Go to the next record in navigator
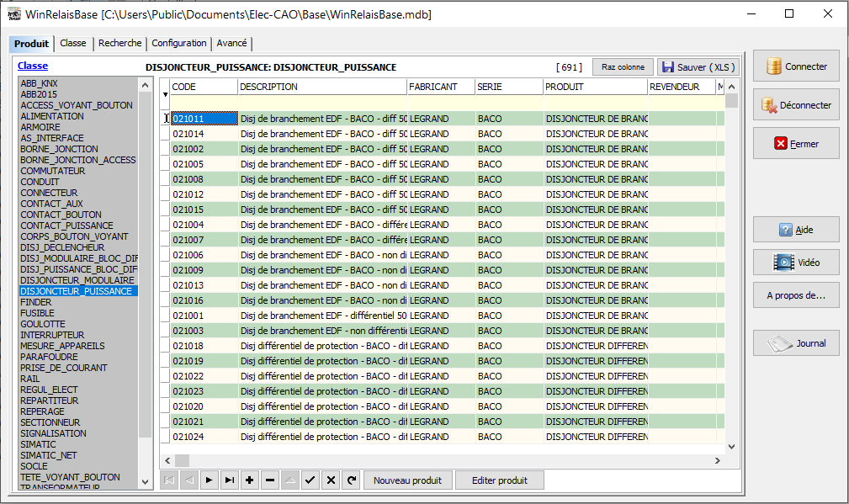 pos(209,480)
